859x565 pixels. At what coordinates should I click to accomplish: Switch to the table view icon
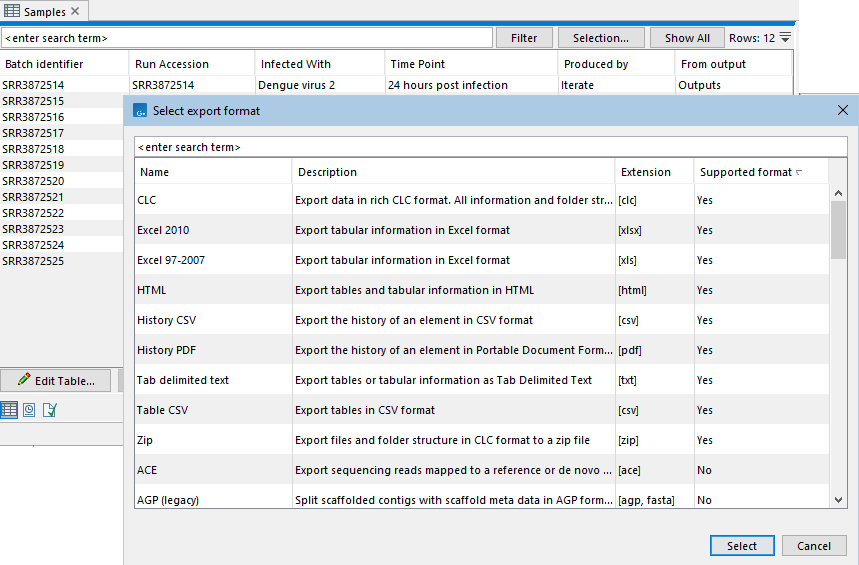click(x=9, y=409)
